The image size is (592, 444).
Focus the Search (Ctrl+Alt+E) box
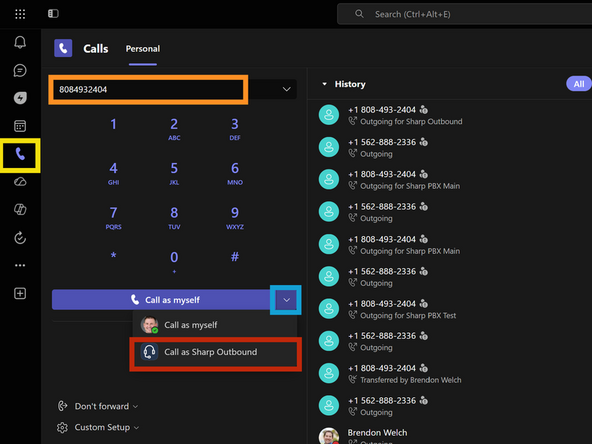(x=464, y=14)
